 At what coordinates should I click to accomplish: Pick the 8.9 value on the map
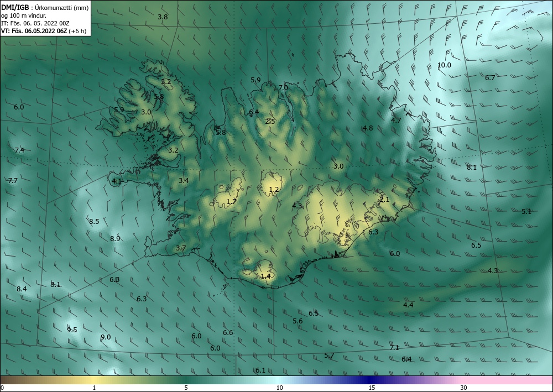[115, 239]
